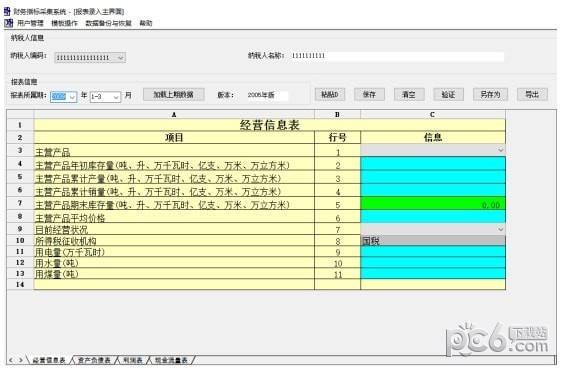
Task: Click the 所得税征收机构 label cell
Action: click(x=174, y=241)
